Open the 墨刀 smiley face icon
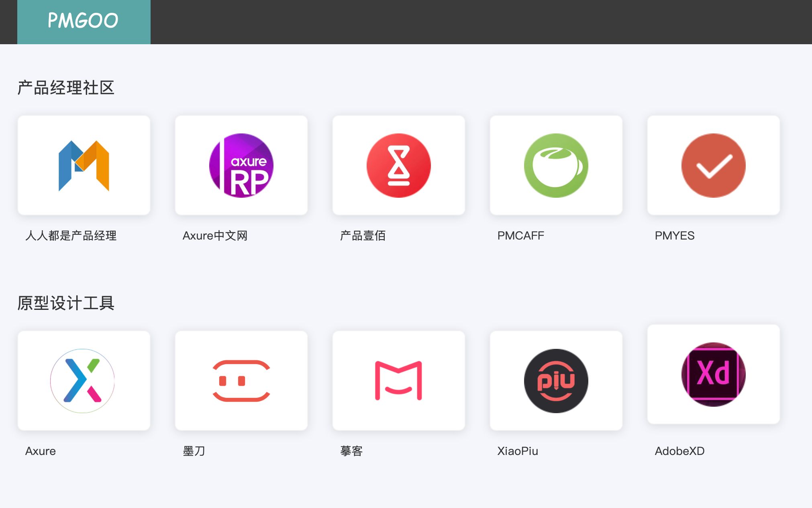Viewport: 812px width, 508px height. [x=241, y=381]
